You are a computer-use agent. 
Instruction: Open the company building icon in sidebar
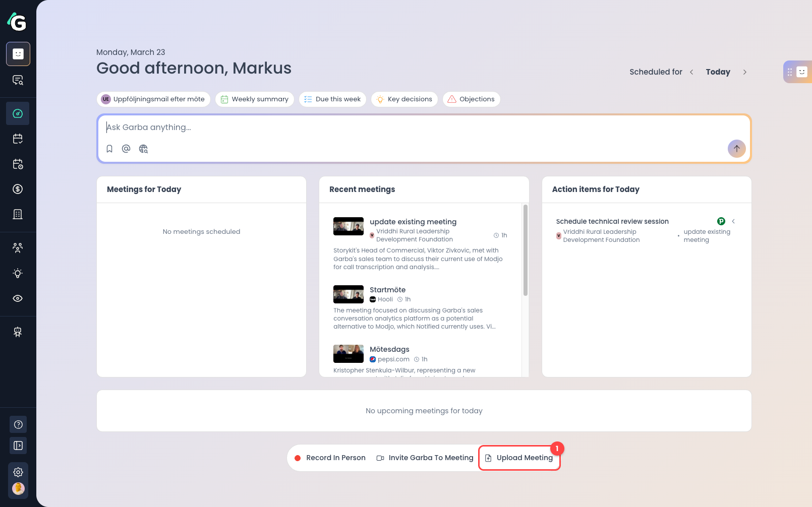click(18, 214)
